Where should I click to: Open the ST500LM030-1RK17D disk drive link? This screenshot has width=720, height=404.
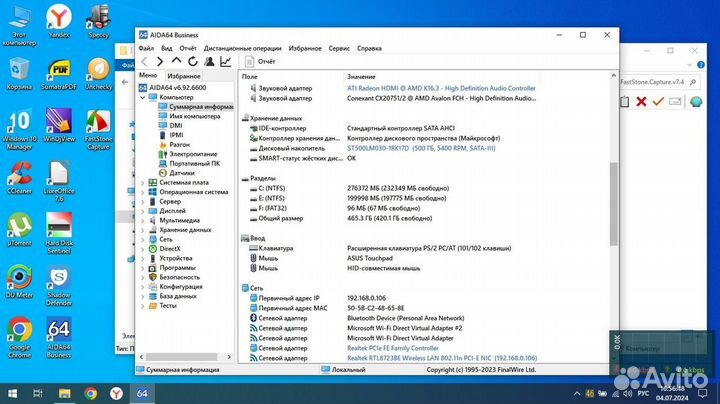[x=421, y=148]
